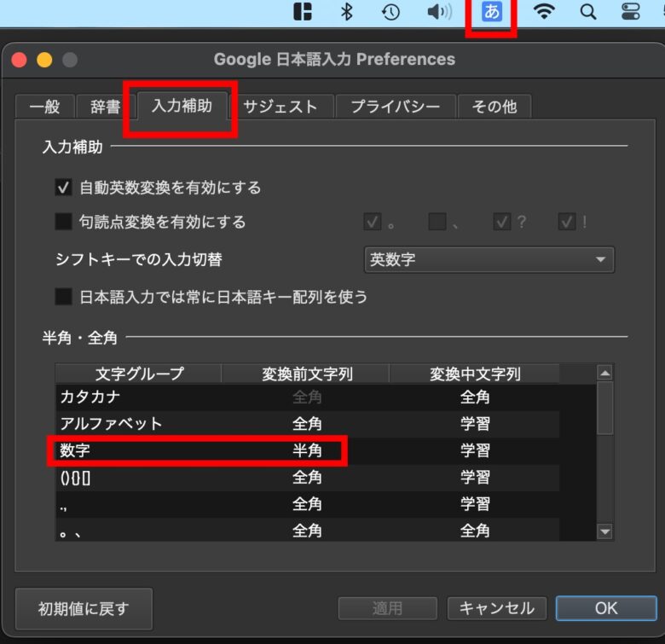Switch to the 辞書 tab

tap(106, 107)
